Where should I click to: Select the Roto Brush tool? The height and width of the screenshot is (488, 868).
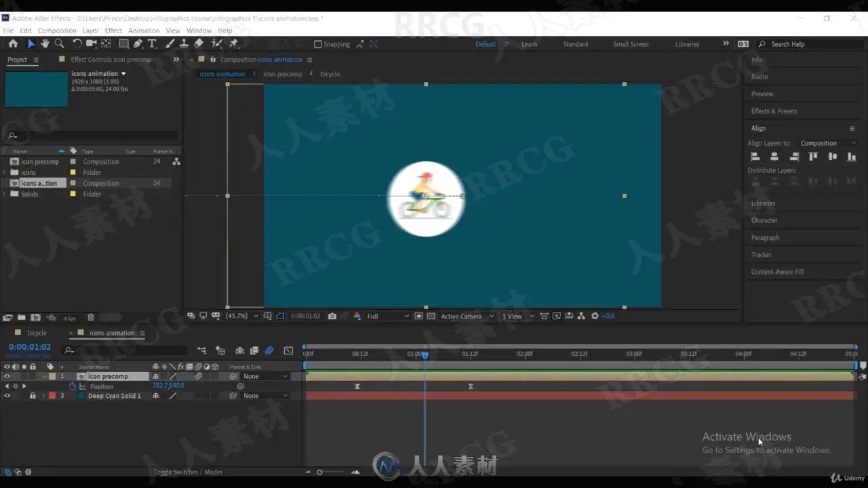pos(216,43)
